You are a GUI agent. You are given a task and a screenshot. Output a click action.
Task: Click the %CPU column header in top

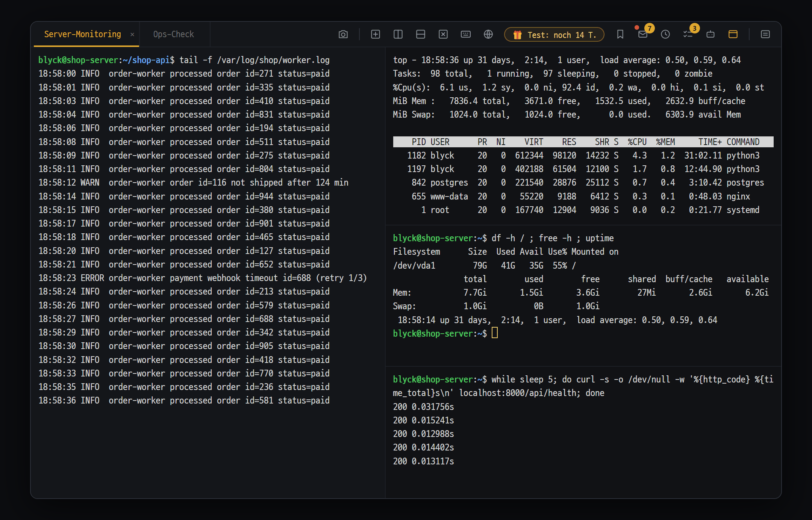(x=637, y=142)
